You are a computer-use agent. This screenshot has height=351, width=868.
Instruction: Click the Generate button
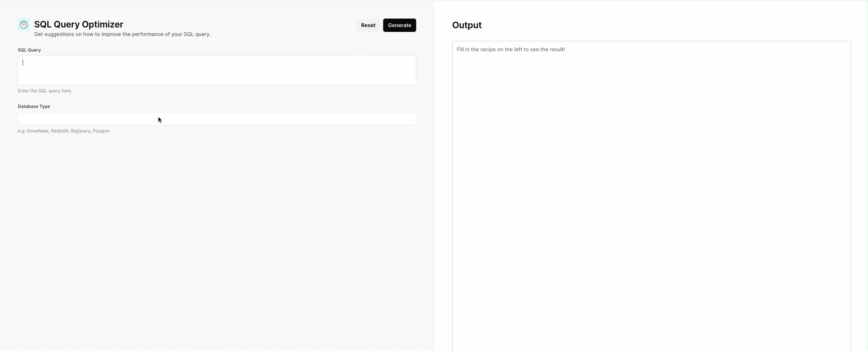click(x=399, y=25)
